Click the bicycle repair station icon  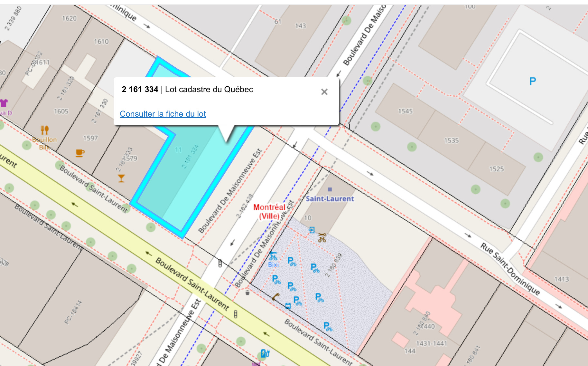tap(322, 238)
